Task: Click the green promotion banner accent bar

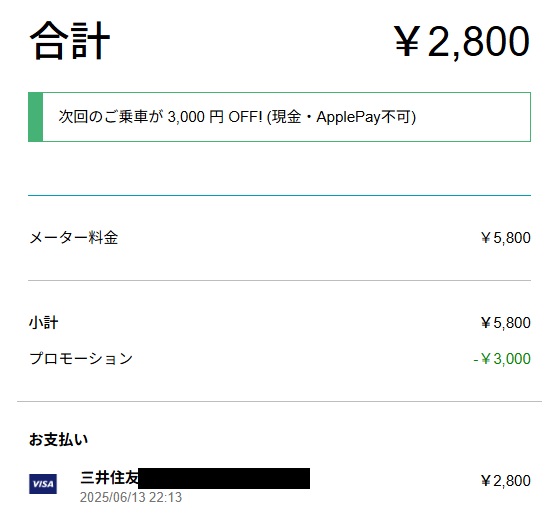Action: 35,117
